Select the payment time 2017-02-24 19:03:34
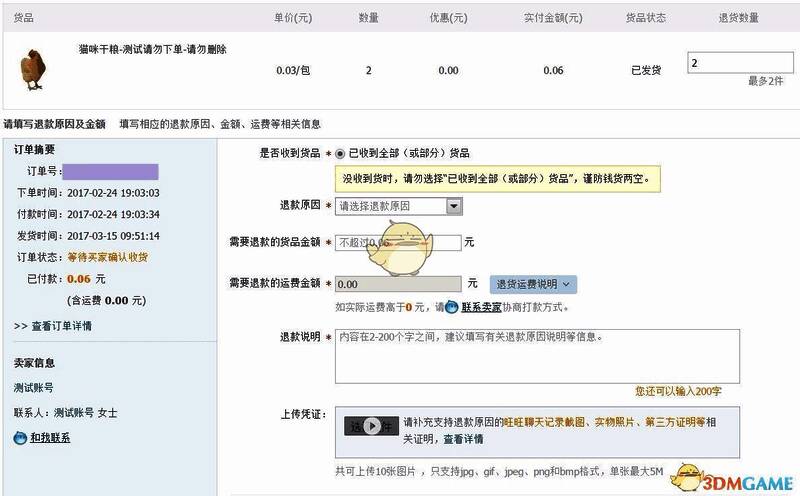Image resolution: width=800 pixels, height=496 pixels. click(x=113, y=214)
